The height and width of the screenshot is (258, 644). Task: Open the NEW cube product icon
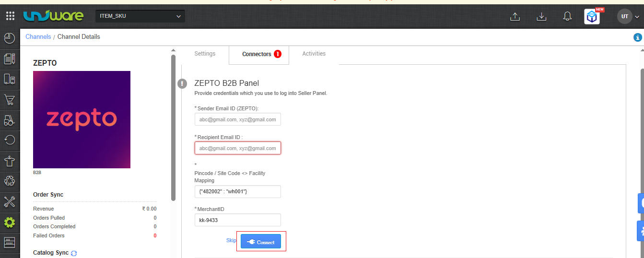click(x=592, y=16)
